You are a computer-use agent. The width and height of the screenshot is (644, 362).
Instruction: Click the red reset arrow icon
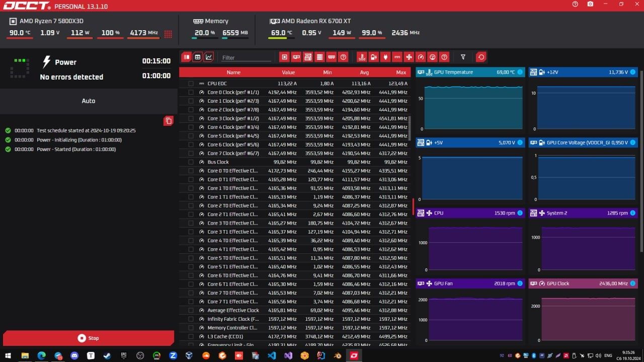481,57
